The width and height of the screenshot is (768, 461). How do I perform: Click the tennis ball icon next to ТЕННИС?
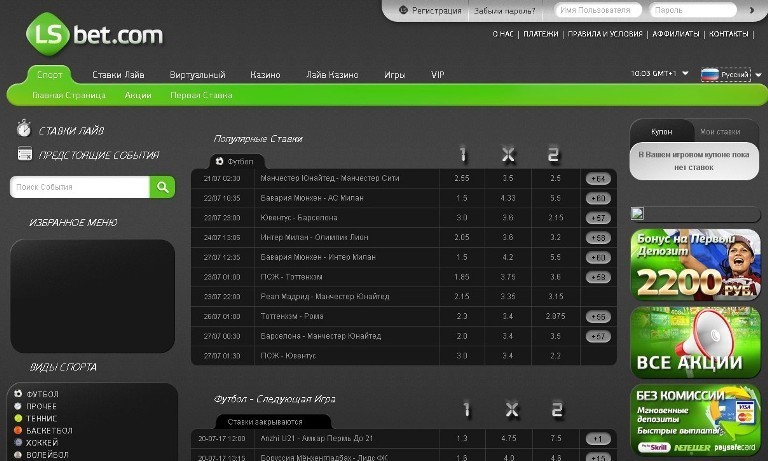pyautogui.click(x=18, y=418)
